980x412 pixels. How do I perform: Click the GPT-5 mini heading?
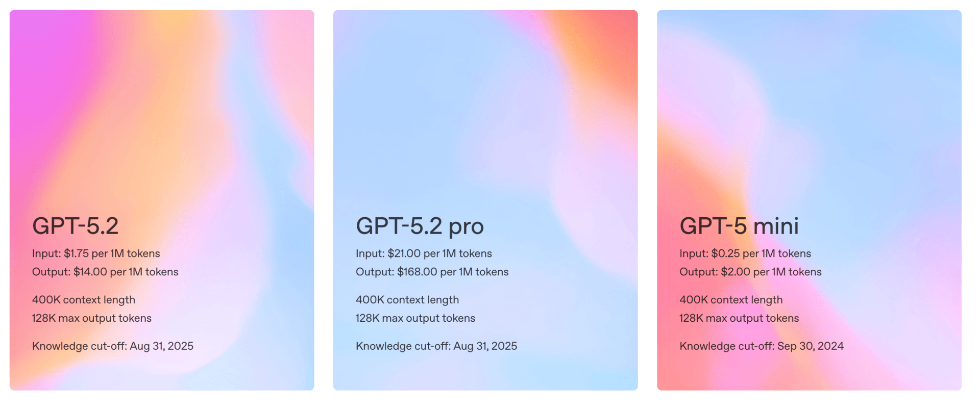[x=739, y=226]
